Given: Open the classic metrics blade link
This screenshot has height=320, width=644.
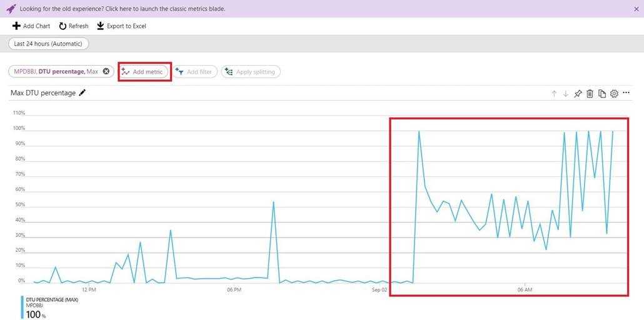Looking at the screenshot, I should (x=123, y=9).
